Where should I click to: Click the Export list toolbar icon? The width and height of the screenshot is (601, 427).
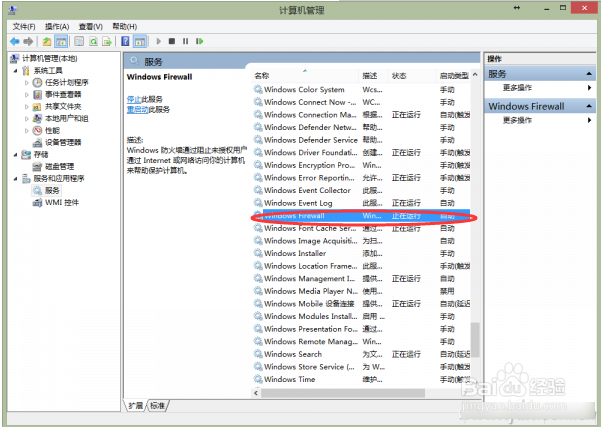pos(107,41)
